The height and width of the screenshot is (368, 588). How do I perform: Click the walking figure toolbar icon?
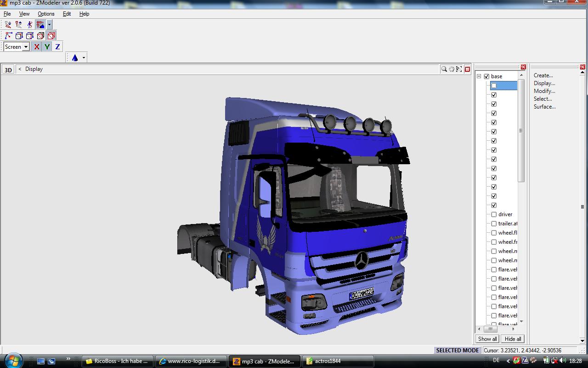tap(30, 24)
